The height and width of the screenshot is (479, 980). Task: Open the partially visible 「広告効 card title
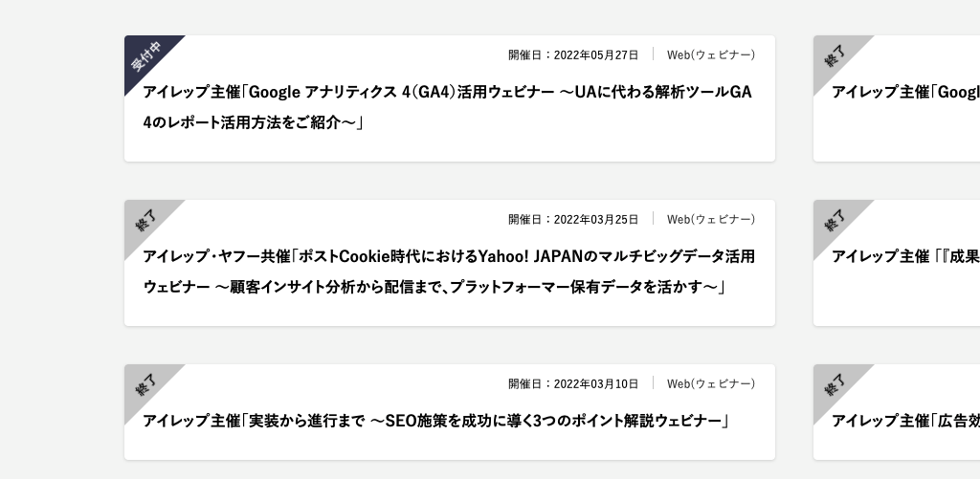904,421
